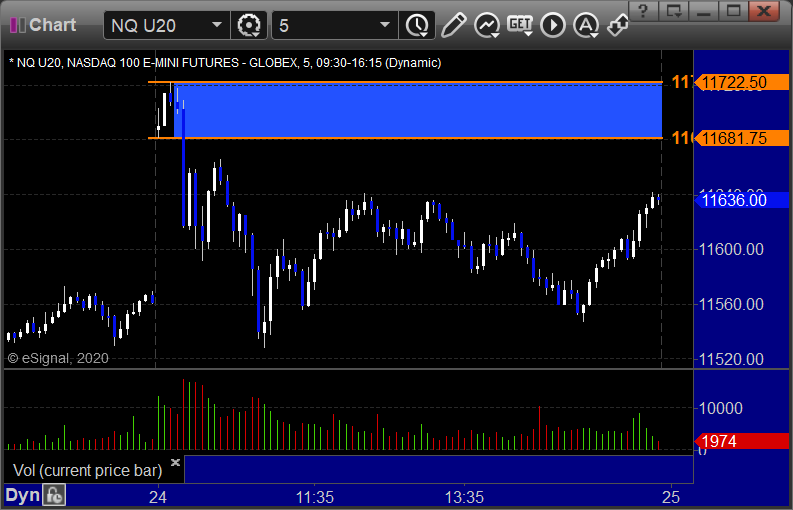Close the Vol study pane
The height and width of the screenshot is (510, 793).
[175, 462]
